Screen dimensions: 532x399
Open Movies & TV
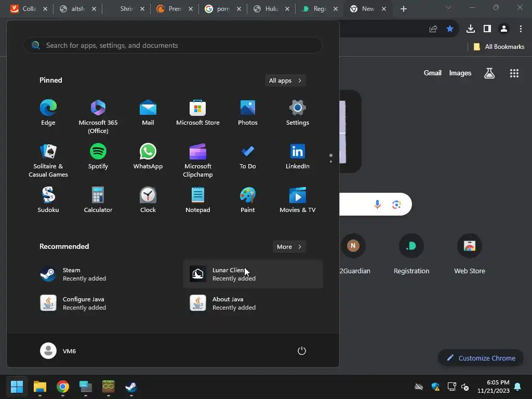tap(298, 200)
